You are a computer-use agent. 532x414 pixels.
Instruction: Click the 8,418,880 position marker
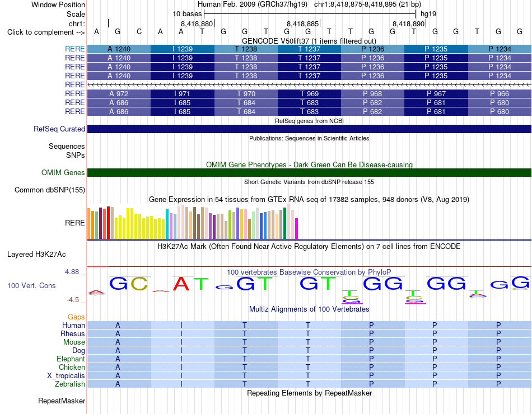tap(197, 23)
